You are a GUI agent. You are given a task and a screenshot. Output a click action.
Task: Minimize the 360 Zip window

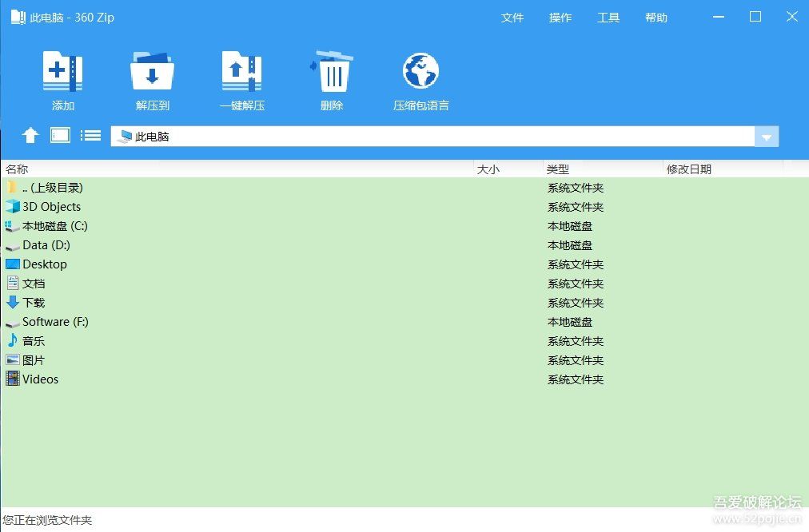(x=719, y=17)
